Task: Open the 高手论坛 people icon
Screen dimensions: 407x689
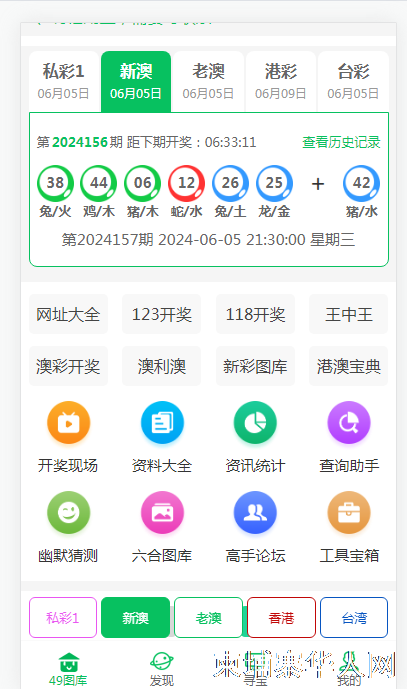Action: (x=255, y=512)
